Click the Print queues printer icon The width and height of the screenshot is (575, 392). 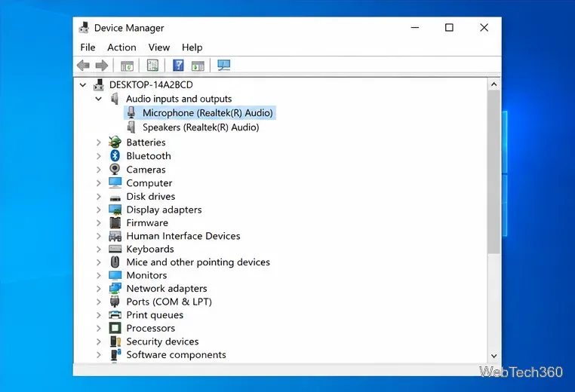click(115, 314)
